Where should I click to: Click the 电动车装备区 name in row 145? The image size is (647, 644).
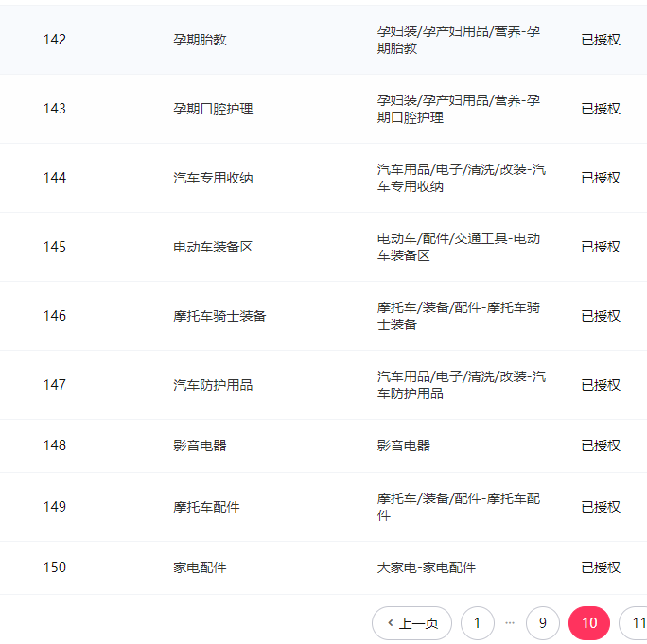(x=213, y=247)
